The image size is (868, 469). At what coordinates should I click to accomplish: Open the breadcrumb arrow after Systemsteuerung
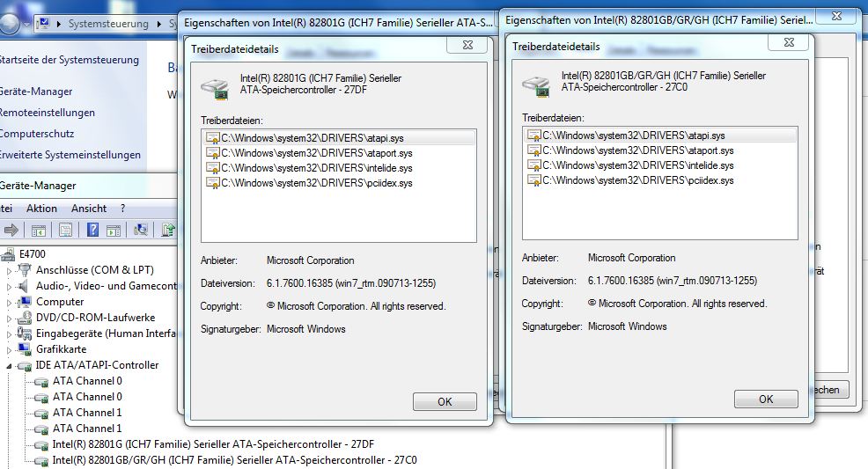tap(158, 24)
